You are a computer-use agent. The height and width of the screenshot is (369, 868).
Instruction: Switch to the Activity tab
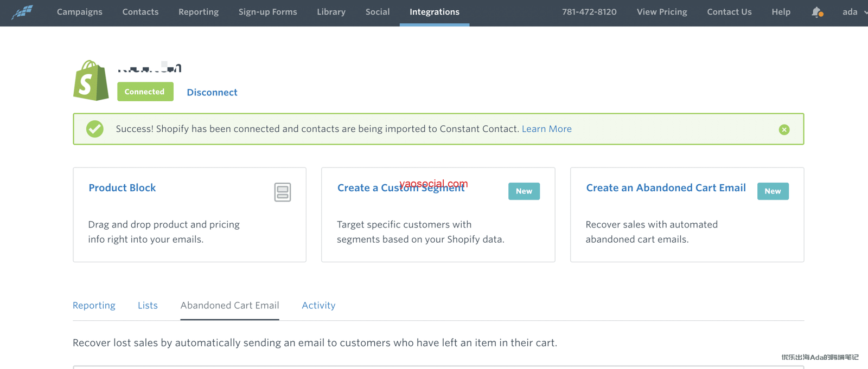[318, 306]
